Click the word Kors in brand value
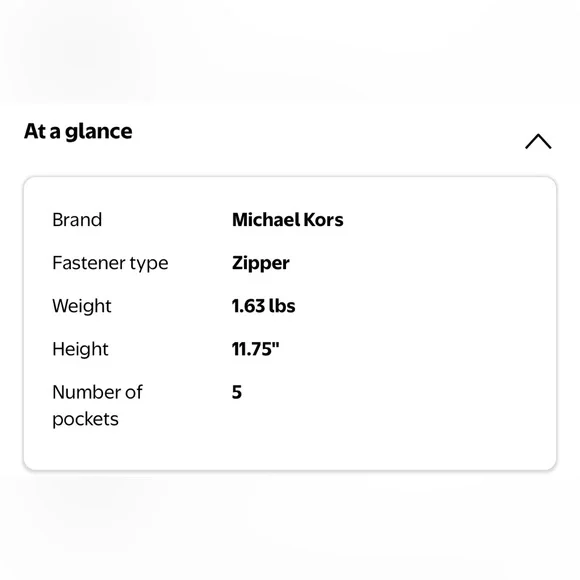This screenshot has width=580, height=580. click(x=323, y=220)
